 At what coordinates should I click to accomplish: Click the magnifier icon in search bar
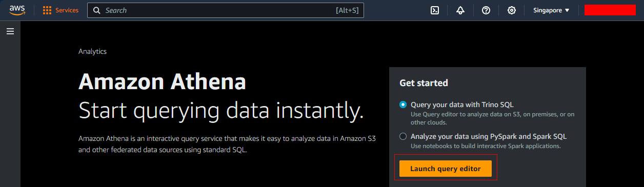[97, 10]
